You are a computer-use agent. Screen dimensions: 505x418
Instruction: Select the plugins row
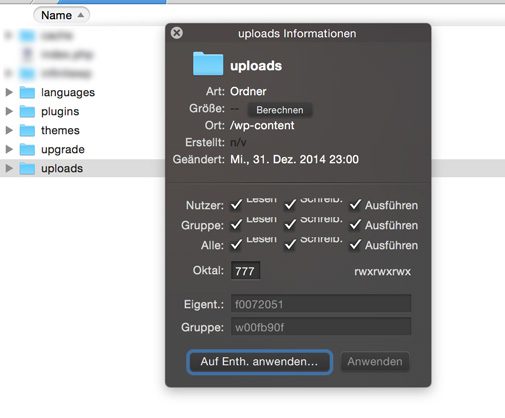coord(82,111)
